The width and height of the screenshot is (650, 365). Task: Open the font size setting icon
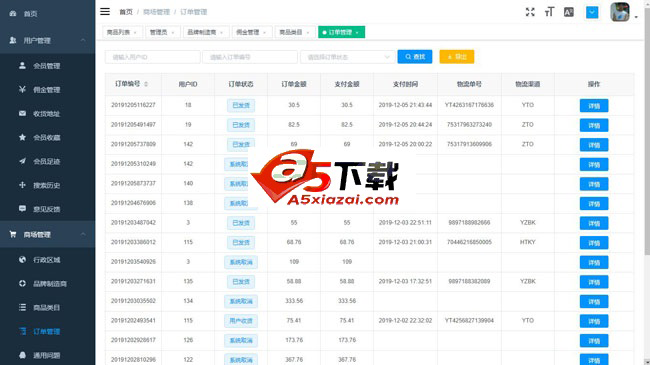[x=549, y=12]
